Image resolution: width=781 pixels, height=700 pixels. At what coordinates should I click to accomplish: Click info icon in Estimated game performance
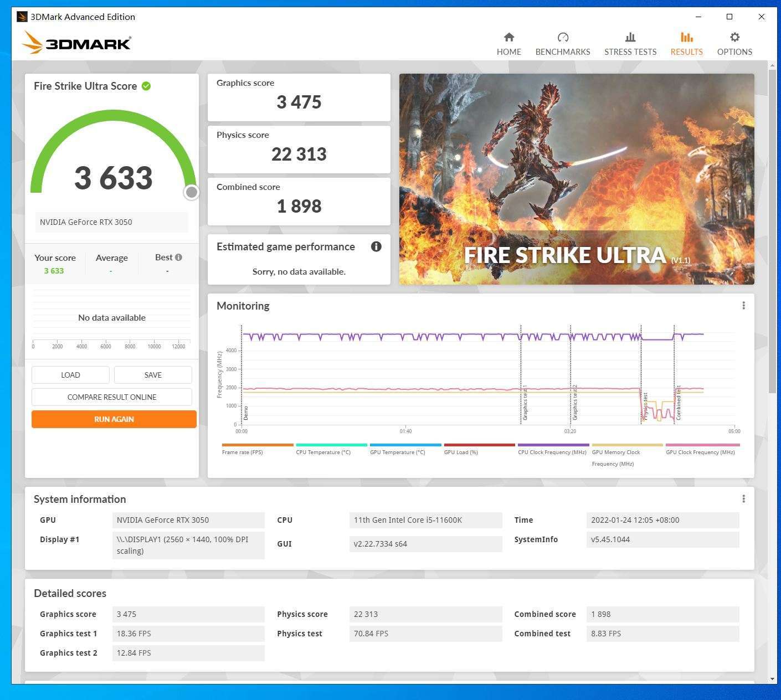[376, 246]
